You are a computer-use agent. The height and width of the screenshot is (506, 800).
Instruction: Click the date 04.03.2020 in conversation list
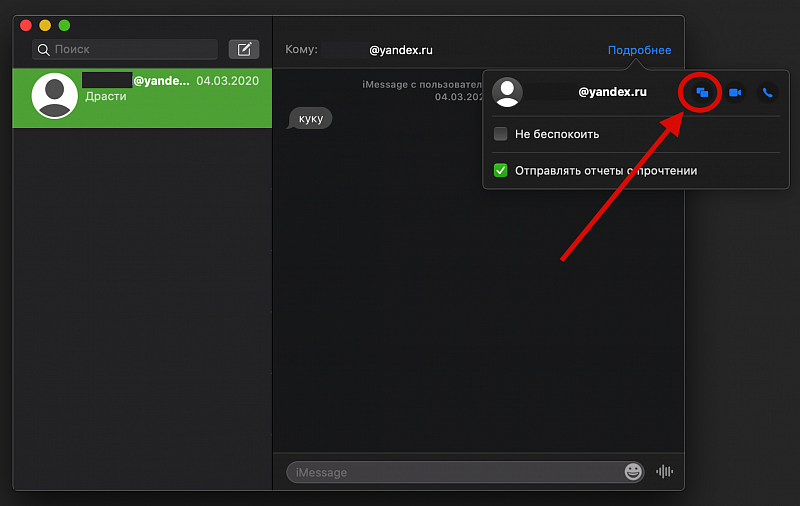[228, 81]
